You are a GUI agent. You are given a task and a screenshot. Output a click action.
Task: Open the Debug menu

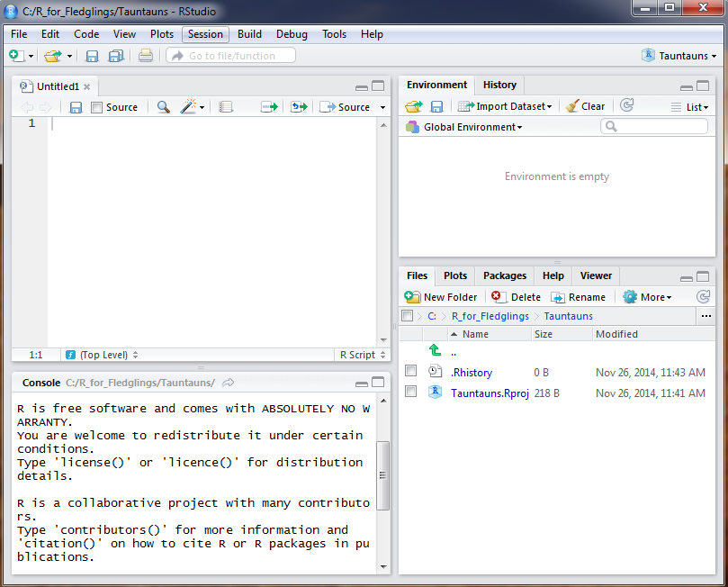292,34
